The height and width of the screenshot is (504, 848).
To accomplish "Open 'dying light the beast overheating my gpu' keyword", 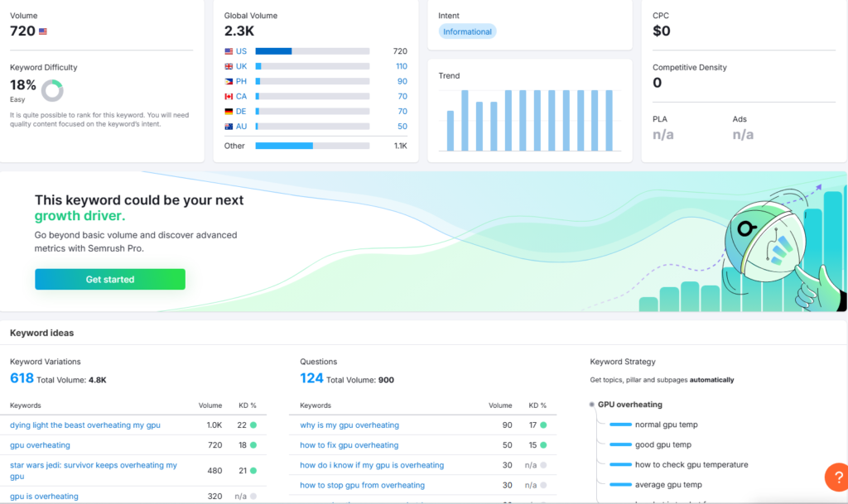I will (85, 425).
